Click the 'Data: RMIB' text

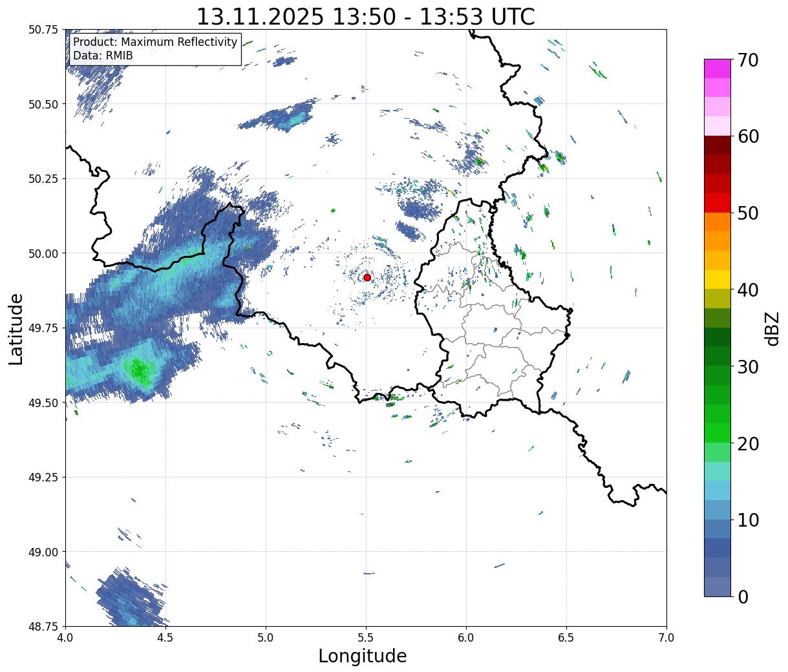point(103,56)
